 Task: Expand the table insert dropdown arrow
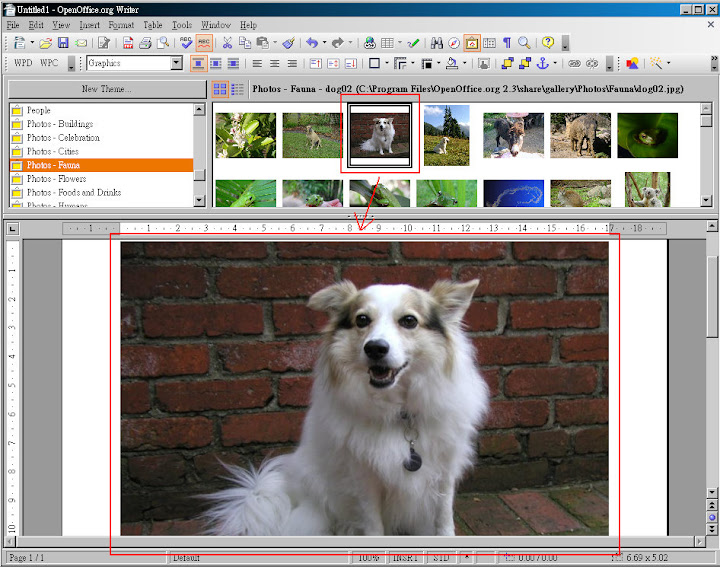point(400,43)
